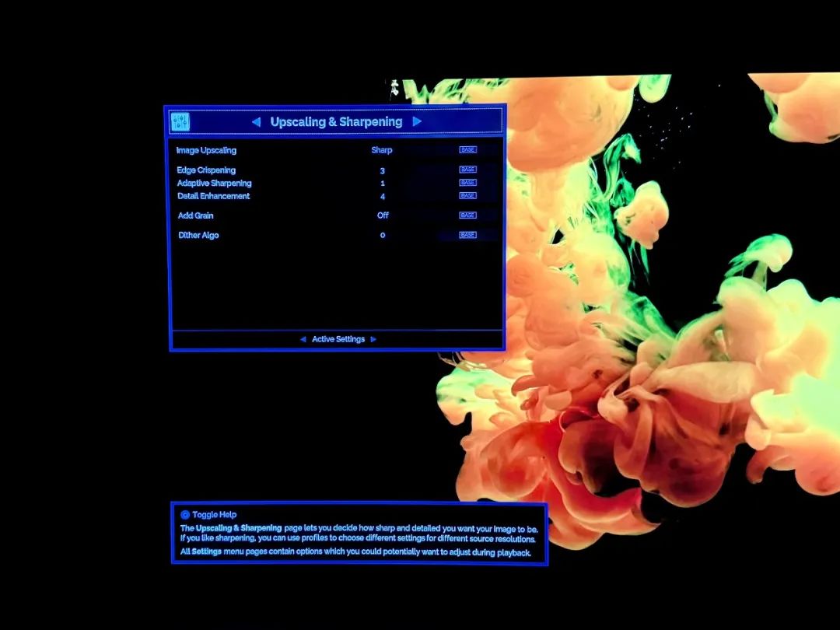Select the Dither Algo row
Screen dimensions: 840x630
335,235
